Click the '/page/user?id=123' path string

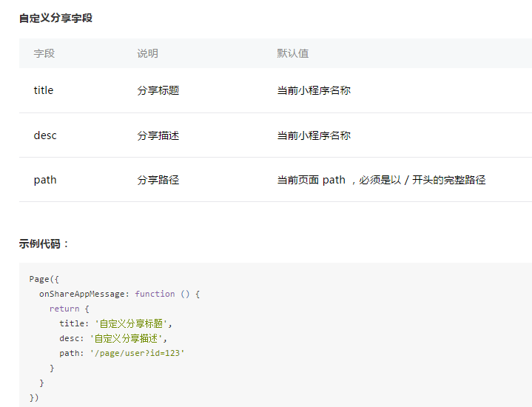(137, 353)
